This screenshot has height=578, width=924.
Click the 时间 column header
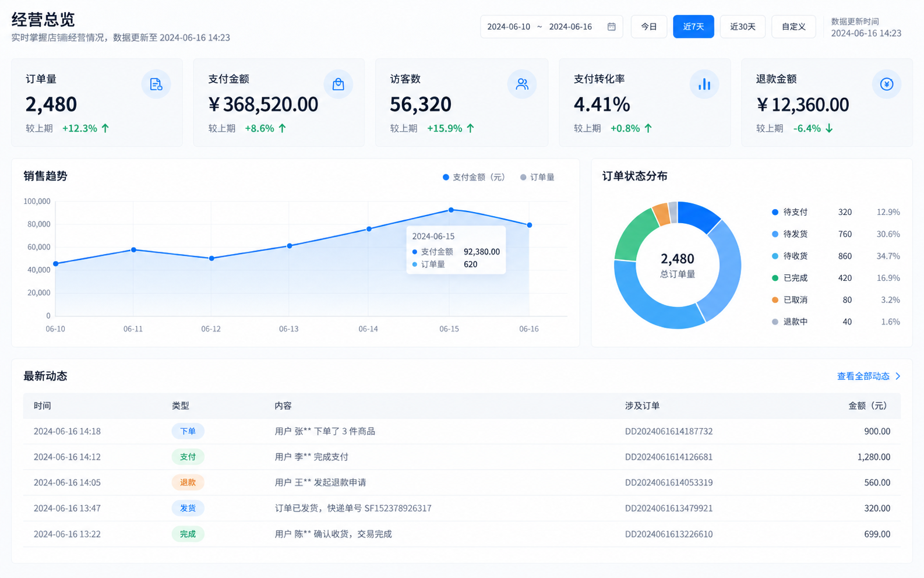click(42, 406)
